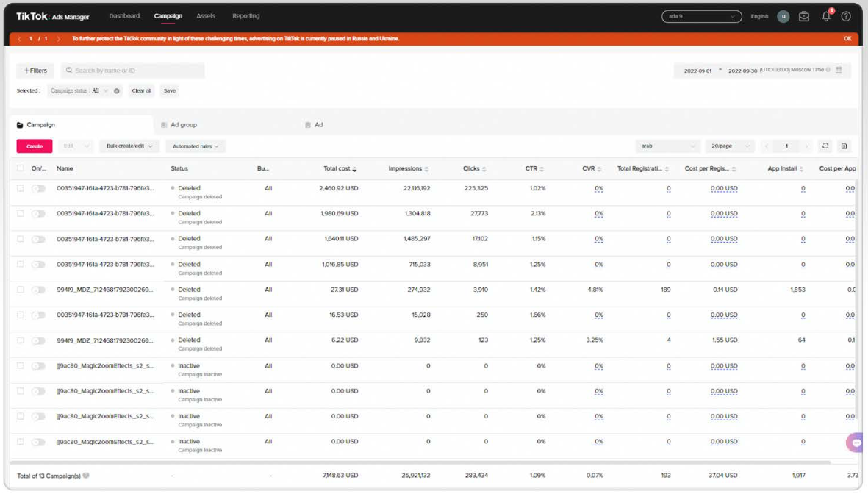This screenshot has height=494, width=868.
Task: Toggle switch for last inactive MagicZoomEffects campaign
Action: tap(38, 442)
